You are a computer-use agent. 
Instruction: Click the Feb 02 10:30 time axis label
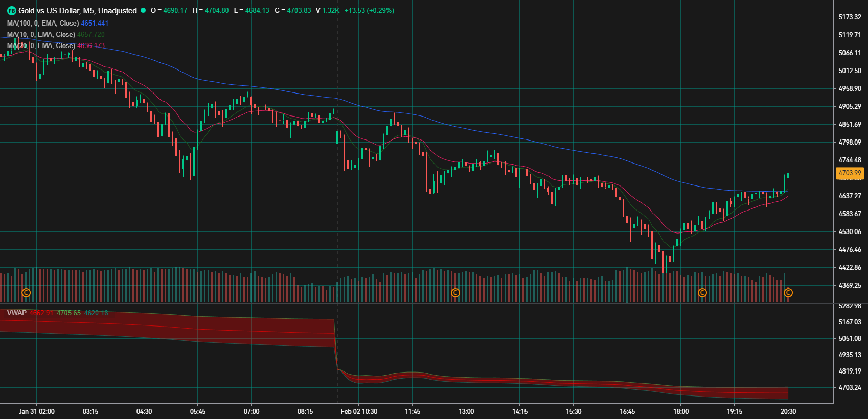coord(359,411)
